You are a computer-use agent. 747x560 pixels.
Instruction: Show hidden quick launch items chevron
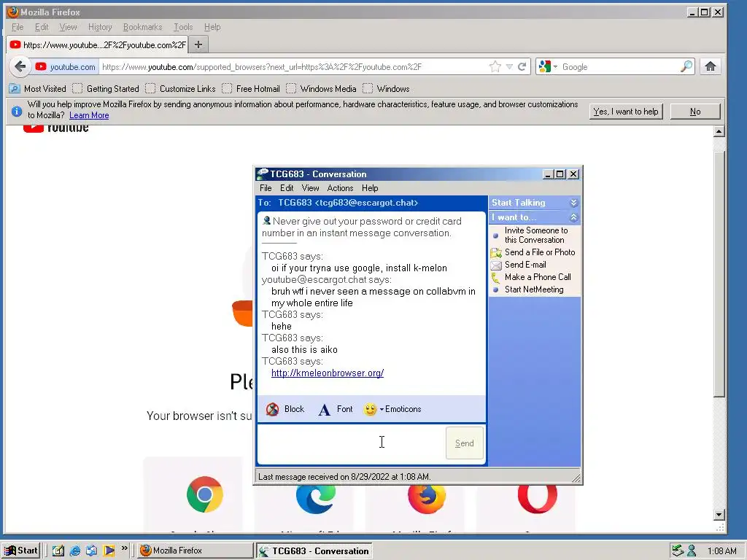tap(124, 548)
